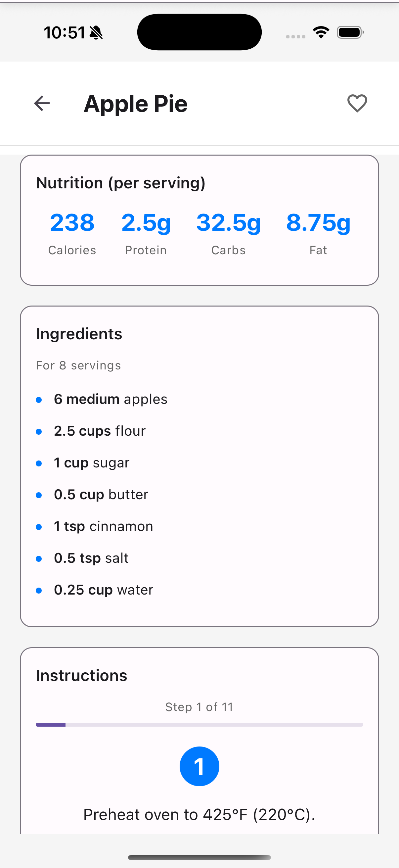Tap the Preheat oven instruction text
Image resolution: width=399 pixels, height=868 pixels.
tap(199, 815)
